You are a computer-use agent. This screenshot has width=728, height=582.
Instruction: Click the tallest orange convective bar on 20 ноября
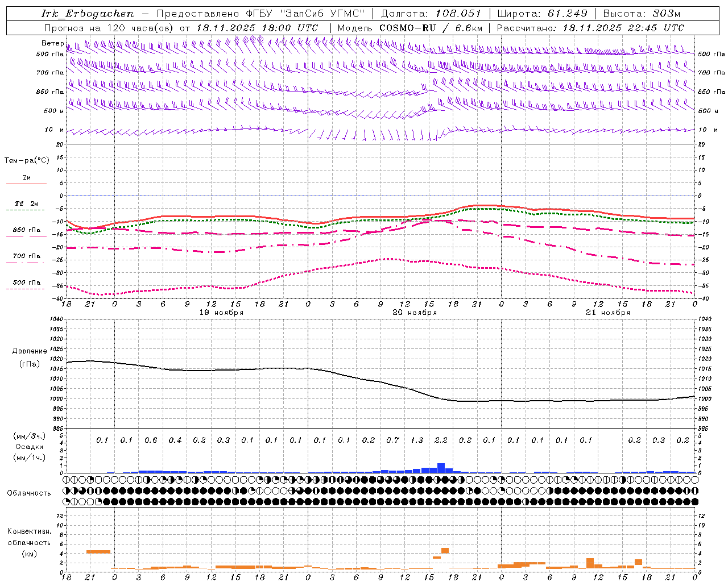(445, 551)
